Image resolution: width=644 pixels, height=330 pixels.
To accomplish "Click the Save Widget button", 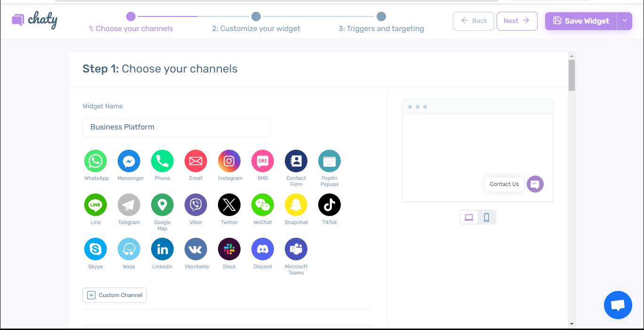I will click(581, 21).
